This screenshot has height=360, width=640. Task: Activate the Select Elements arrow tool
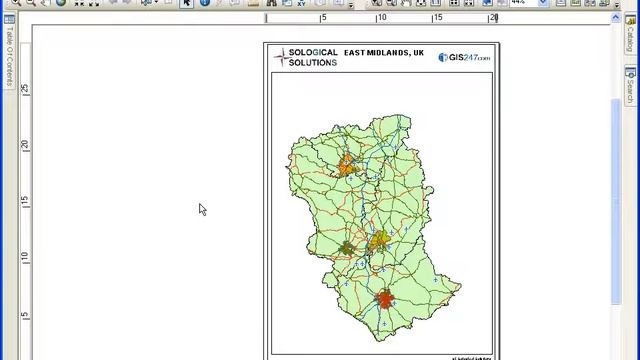(187, 3)
